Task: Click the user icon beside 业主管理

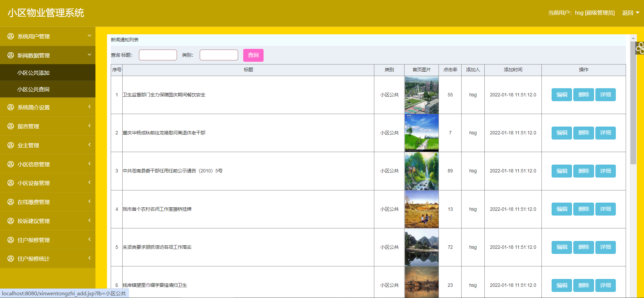Action: (11, 145)
